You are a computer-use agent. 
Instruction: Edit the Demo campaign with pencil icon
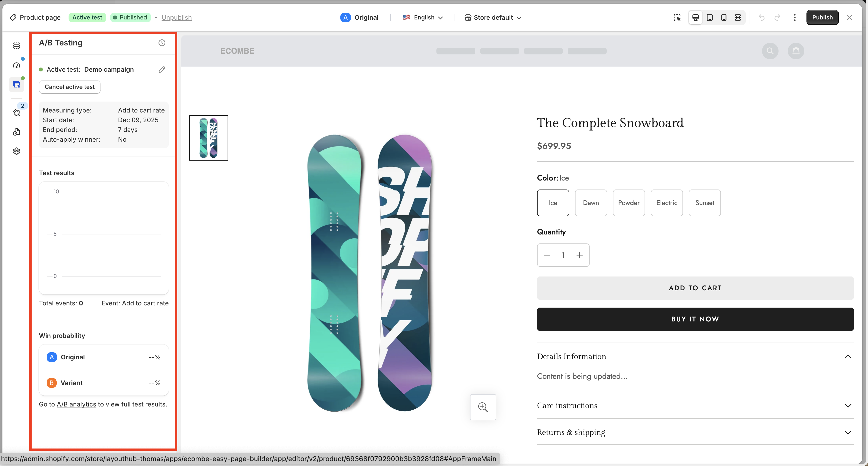(x=162, y=69)
